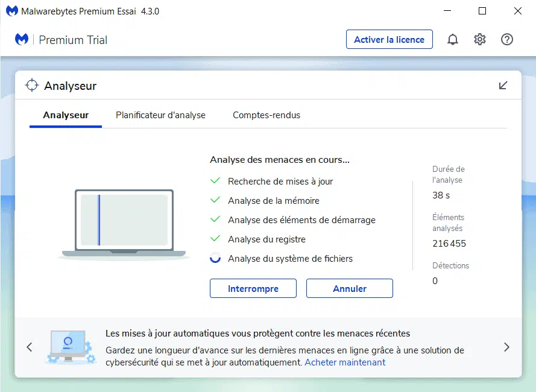This screenshot has height=392, width=536.
Task: Maximize the Malwarebytes window
Action: pyautogui.click(x=482, y=11)
